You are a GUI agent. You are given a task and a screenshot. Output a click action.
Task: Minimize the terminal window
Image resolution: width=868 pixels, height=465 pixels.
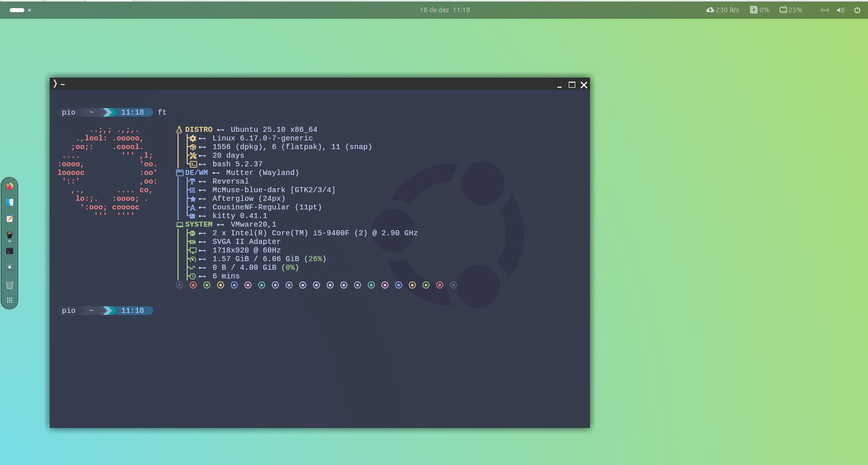click(560, 85)
